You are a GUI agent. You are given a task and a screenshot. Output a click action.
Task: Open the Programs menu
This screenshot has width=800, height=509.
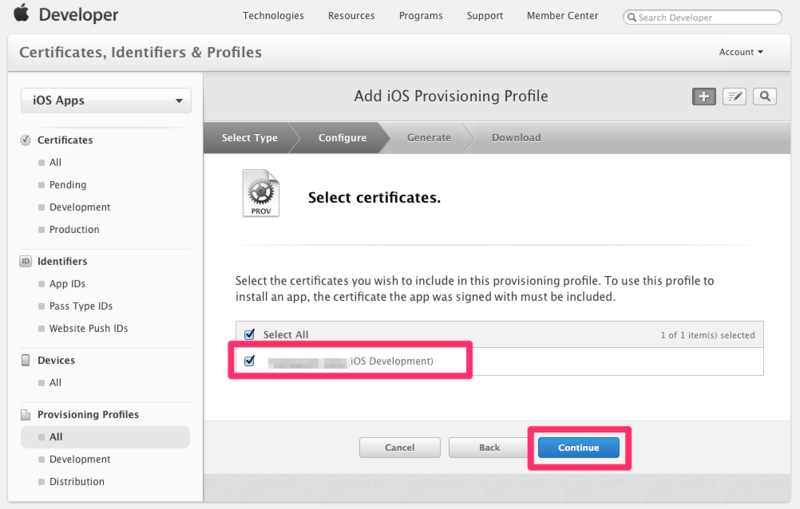(x=421, y=16)
